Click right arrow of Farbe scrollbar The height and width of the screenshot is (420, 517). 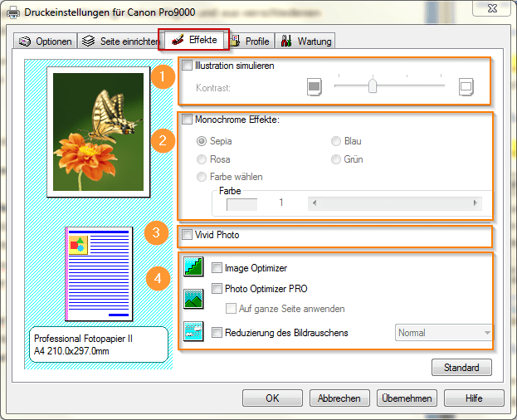click(x=476, y=203)
